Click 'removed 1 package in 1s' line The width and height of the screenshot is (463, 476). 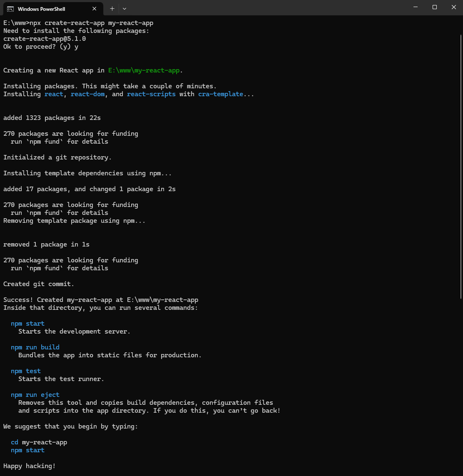[47, 244]
